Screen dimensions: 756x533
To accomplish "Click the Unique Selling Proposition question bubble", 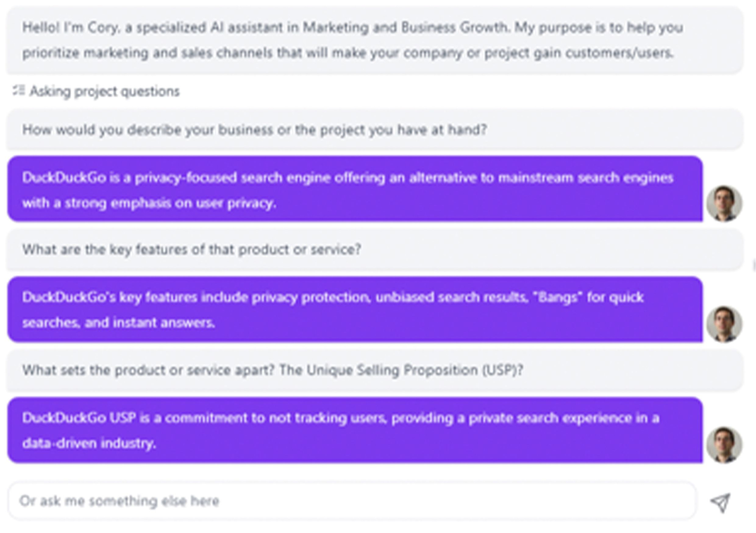I will tap(374, 370).
